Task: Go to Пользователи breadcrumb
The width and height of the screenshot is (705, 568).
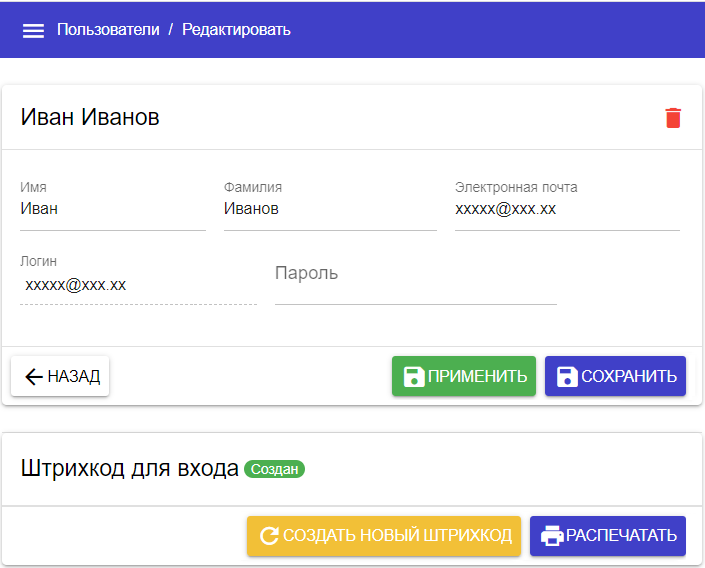Action: (108, 30)
